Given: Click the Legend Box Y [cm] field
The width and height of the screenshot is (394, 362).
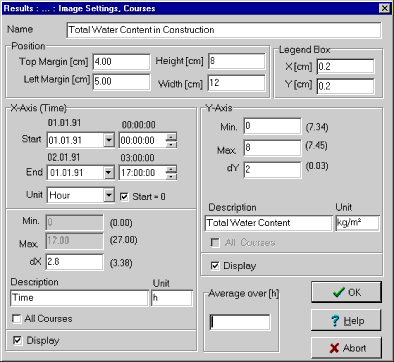Looking at the screenshot, I should 345,86.
